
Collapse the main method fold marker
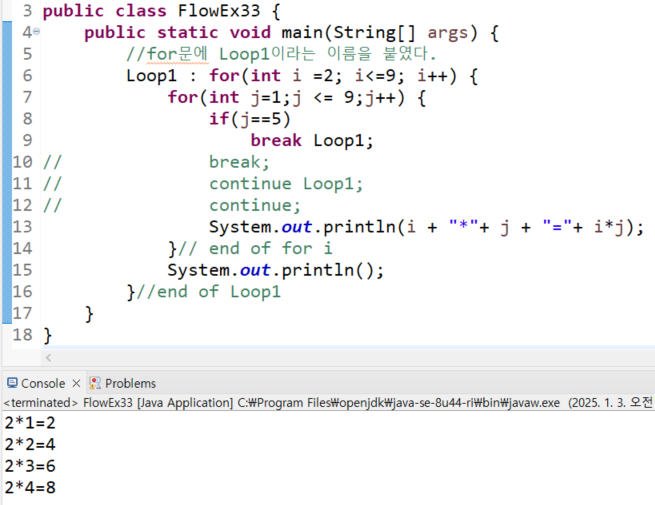coord(37,31)
